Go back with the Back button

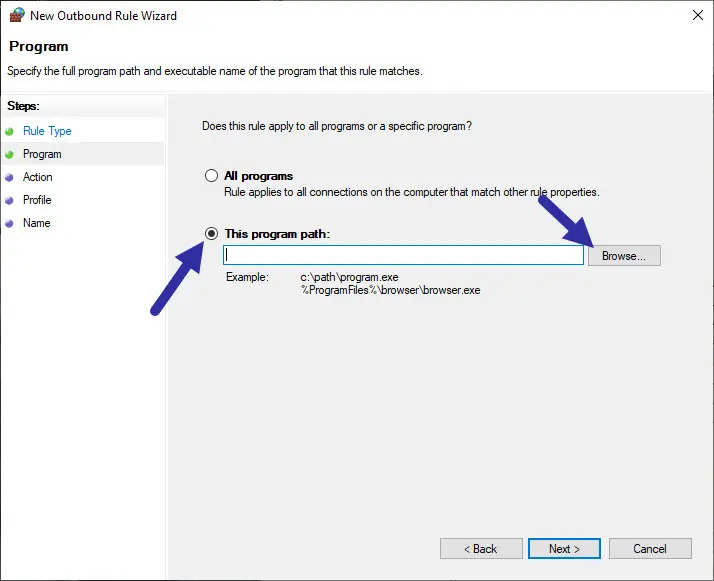pyautogui.click(x=481, y=548)
